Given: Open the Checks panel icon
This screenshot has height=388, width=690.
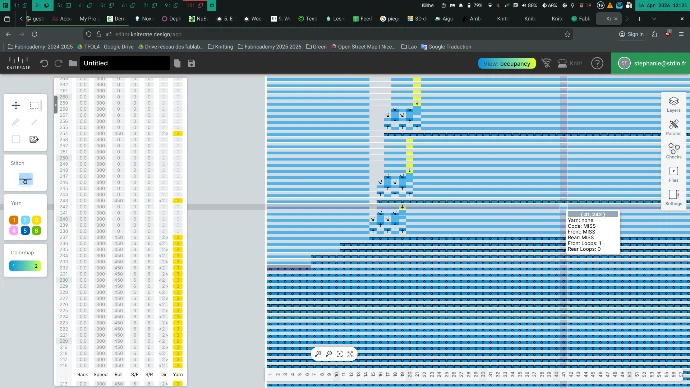Looking at the screenshot, I should [x=673, y=151].
